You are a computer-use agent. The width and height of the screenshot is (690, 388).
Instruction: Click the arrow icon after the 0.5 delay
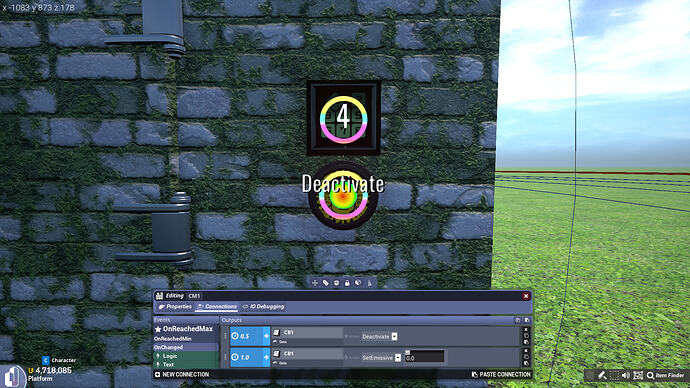click(x=266, y=336)
